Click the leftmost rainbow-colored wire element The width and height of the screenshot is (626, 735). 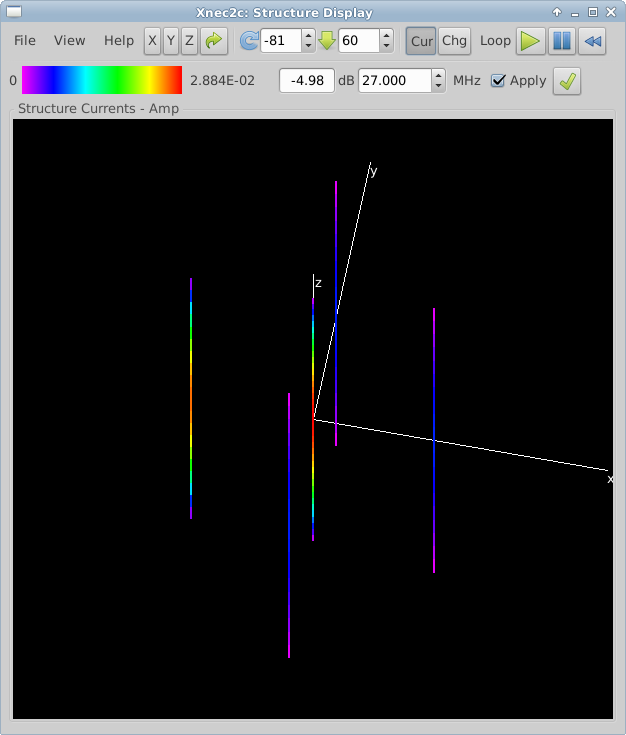coord(191,398)
